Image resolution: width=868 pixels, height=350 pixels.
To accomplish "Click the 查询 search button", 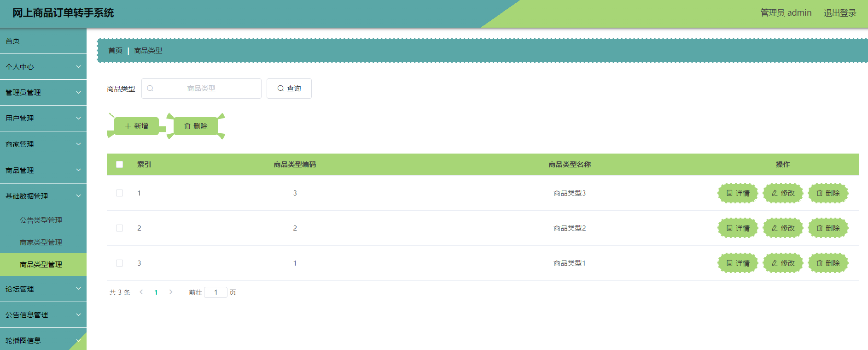I will pyautogui.click(x=289, y=89).
